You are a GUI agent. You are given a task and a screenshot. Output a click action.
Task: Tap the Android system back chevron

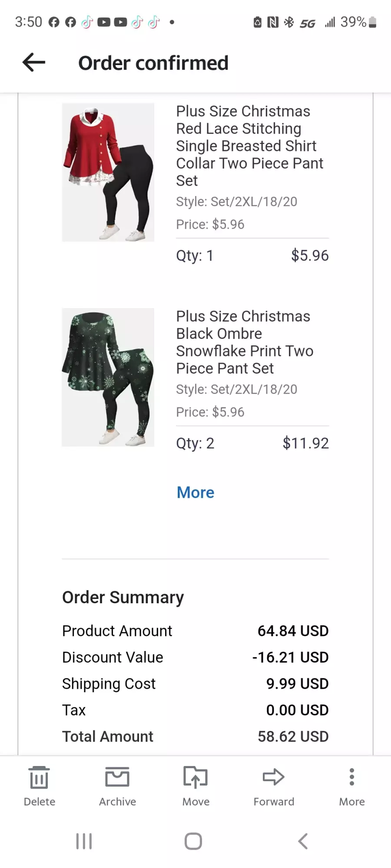(303, 841)
